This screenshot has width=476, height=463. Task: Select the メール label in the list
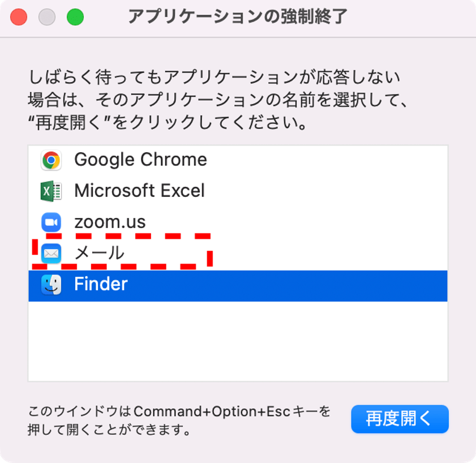pos(100,253)
